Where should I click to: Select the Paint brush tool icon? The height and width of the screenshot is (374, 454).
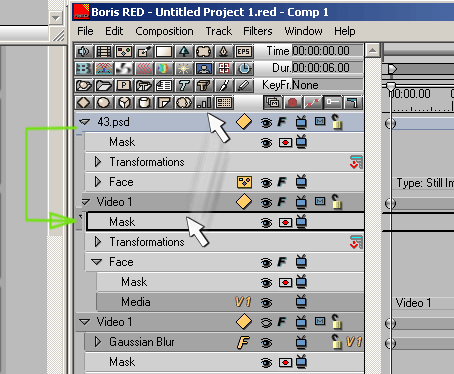[224, 85]
